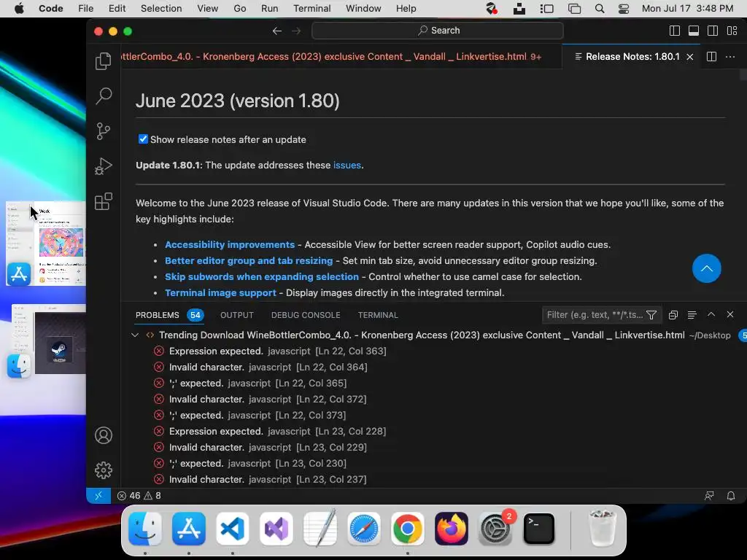The image size is (747, 560).
Task: Go forward using the right arrow
Action: tap(296, 31)
